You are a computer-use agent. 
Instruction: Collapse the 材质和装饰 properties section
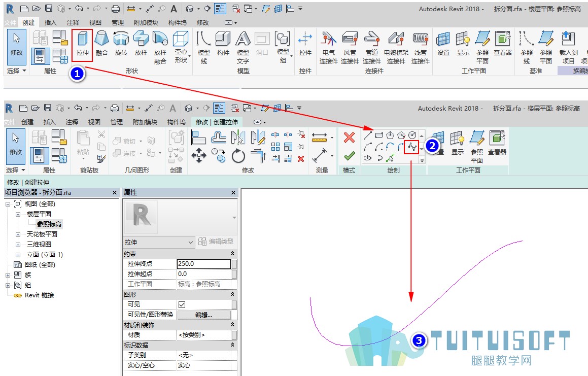click(x=232, y=325)
